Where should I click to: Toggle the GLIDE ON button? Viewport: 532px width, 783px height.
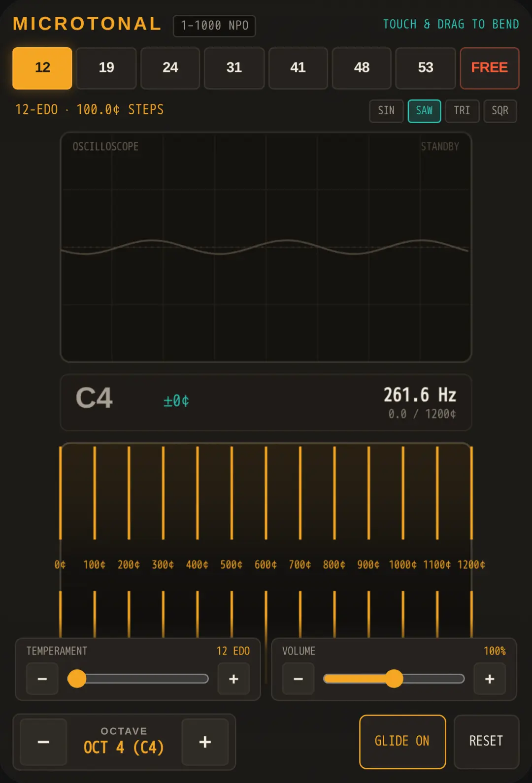pos(402,742)
